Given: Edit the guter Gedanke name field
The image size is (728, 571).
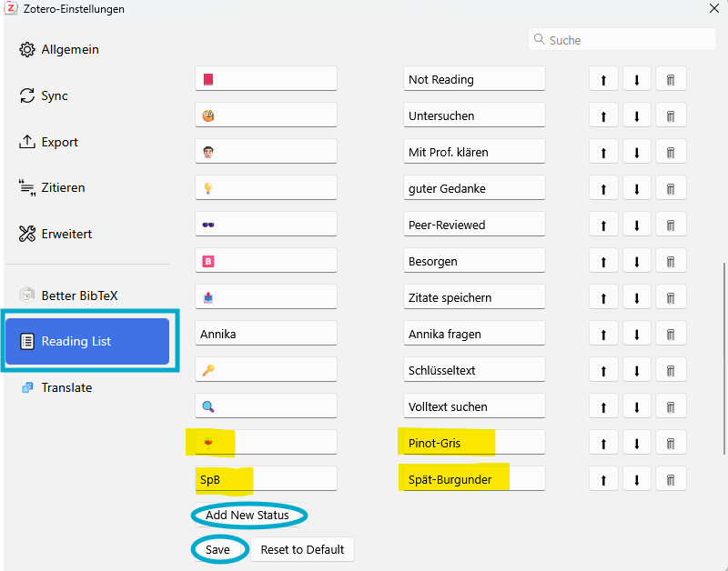Looking at the screenshot, I should coord(474,188).
